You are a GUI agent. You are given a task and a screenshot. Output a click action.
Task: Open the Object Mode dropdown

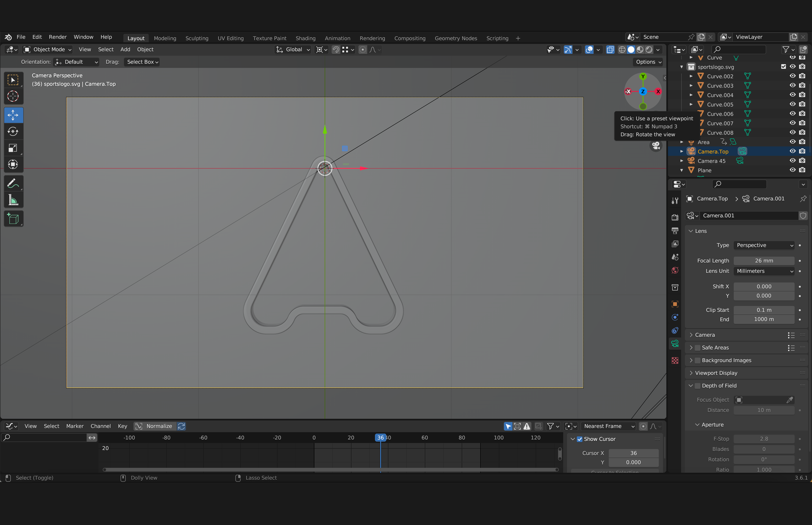coord(47,49)
